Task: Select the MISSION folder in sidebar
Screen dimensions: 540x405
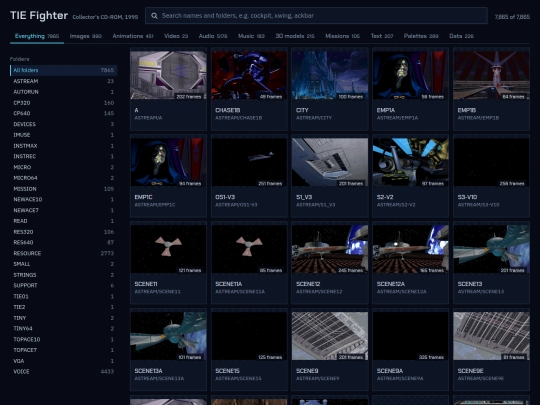Action: click(63, 189)
